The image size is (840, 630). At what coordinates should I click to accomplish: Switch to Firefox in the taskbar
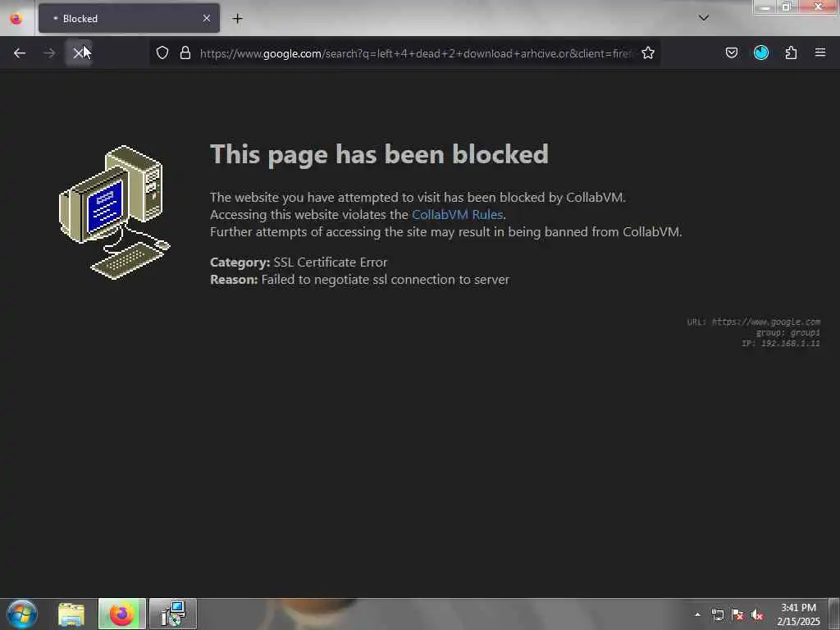(121, 614)
